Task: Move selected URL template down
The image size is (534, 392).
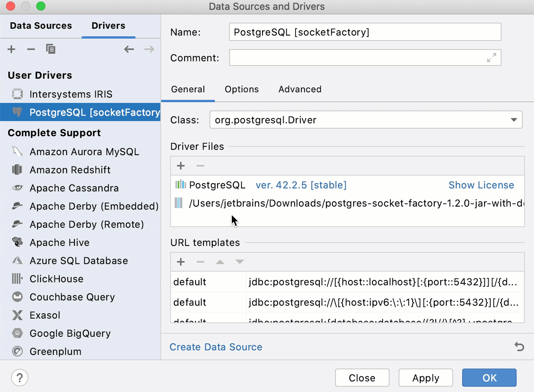Action: click(240, 262)
